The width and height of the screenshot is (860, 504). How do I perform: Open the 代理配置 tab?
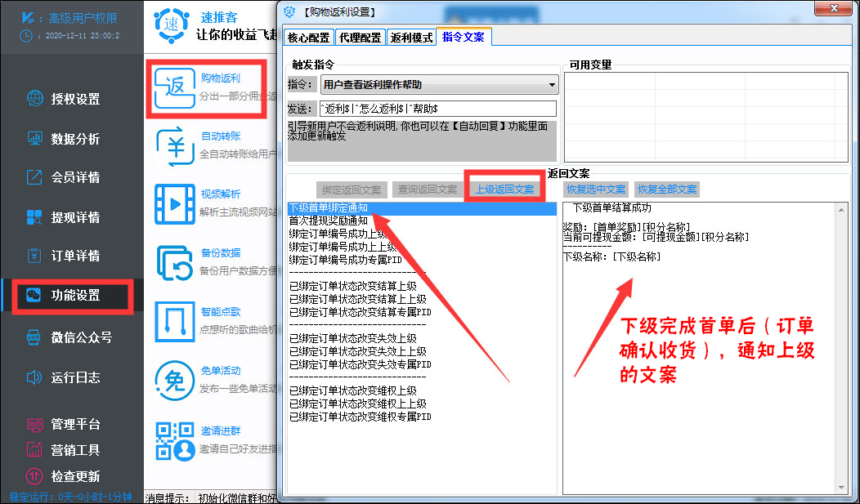click(x=360, y=38)
